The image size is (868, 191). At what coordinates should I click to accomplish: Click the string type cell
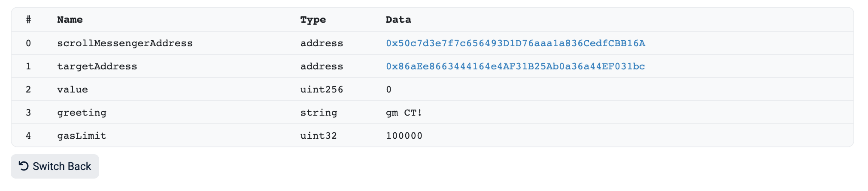tap(319, 113)
